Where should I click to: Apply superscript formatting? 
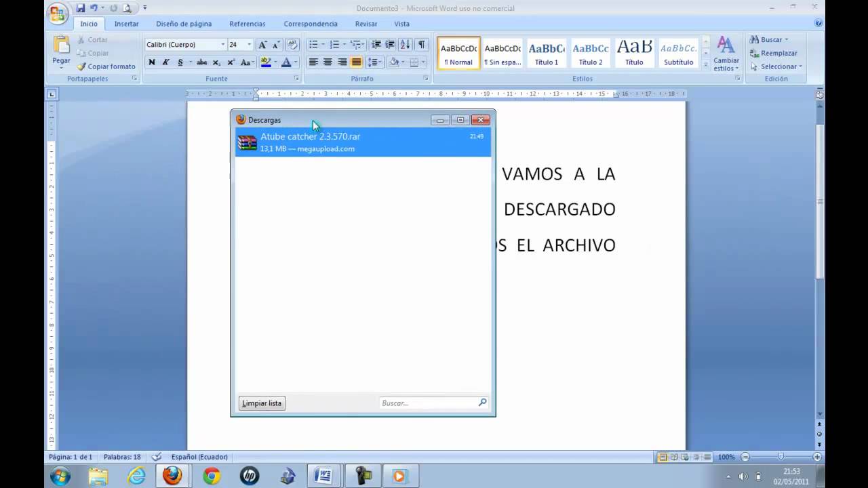pos(231,62)
